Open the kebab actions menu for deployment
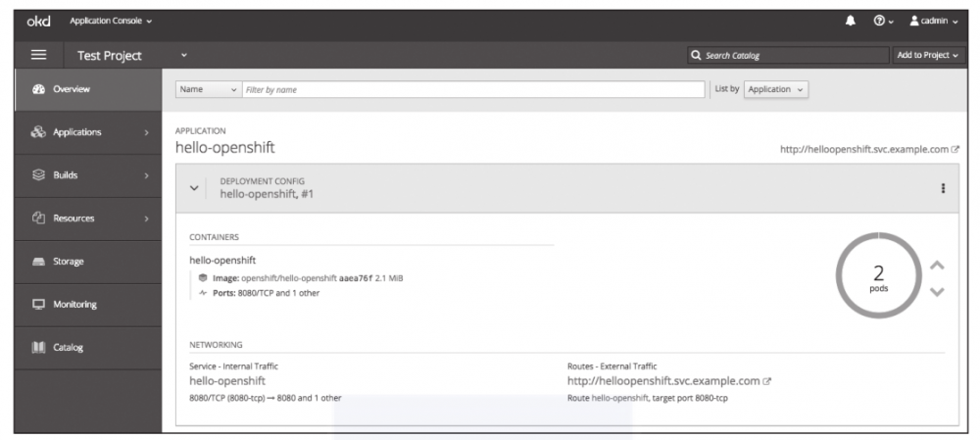Image resolution: width=980 pixels, height=440 pixels. pos(943,190)
